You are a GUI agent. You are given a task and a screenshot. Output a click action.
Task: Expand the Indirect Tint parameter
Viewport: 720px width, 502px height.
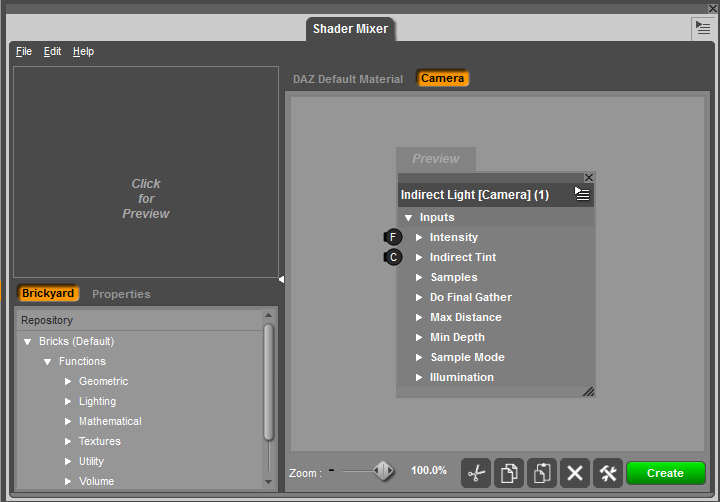point(419,258)
